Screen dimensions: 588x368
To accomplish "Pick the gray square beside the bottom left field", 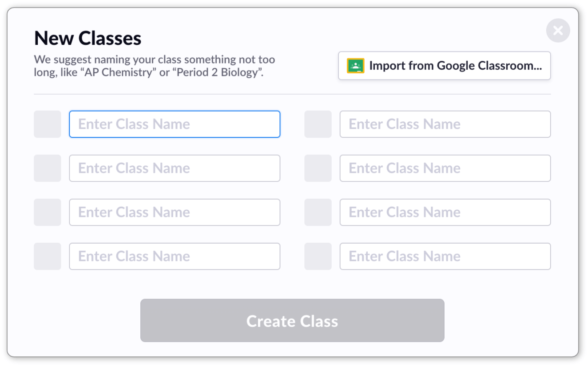I will tap(48, 256).
